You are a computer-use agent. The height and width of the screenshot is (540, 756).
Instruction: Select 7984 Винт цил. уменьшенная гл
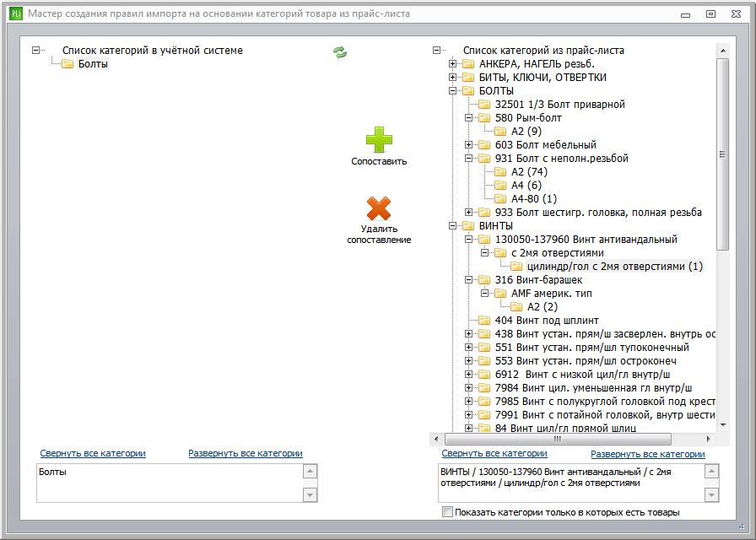pos(593,387)
